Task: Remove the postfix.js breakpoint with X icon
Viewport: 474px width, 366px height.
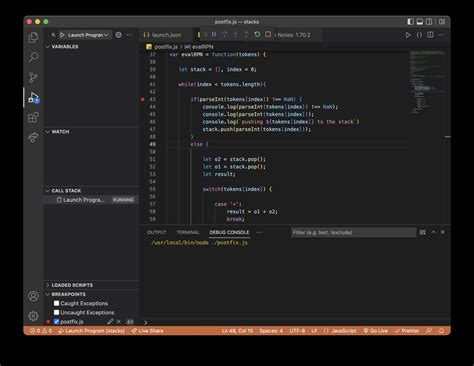Action: [119, 322]
